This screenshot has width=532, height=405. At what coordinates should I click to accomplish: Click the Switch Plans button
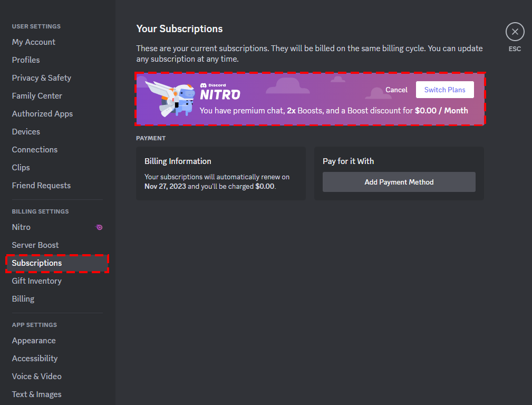[x=444, y=90]
